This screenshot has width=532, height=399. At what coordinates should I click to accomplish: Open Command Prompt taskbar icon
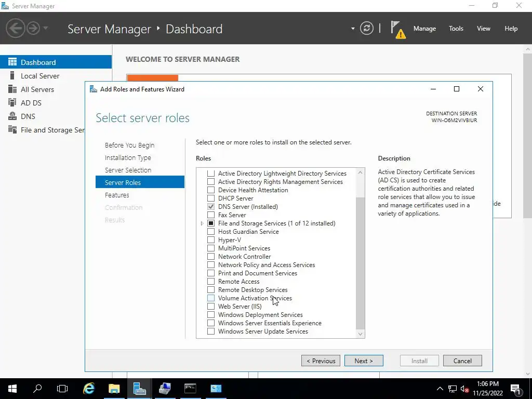click(190, 389)
